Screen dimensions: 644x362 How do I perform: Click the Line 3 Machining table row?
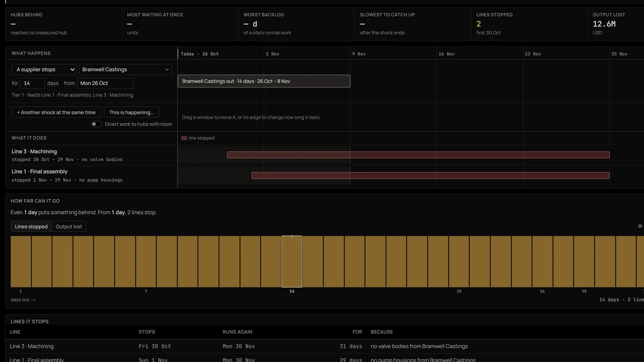[x=322, y=346]
